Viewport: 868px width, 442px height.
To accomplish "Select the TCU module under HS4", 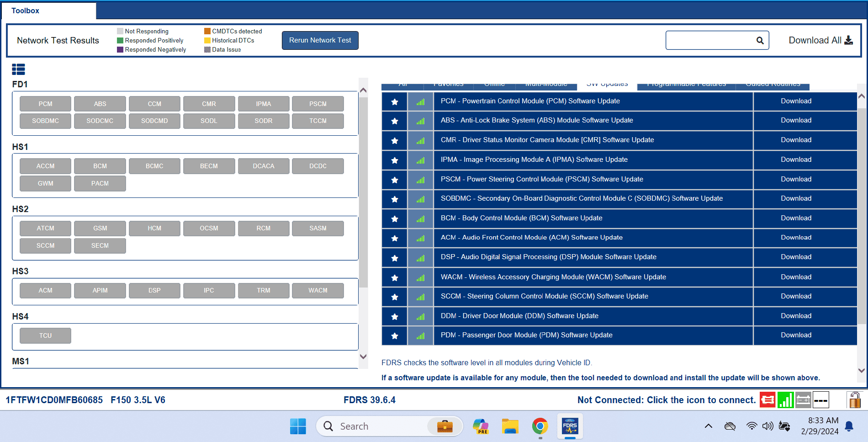I will coord(45,335).
